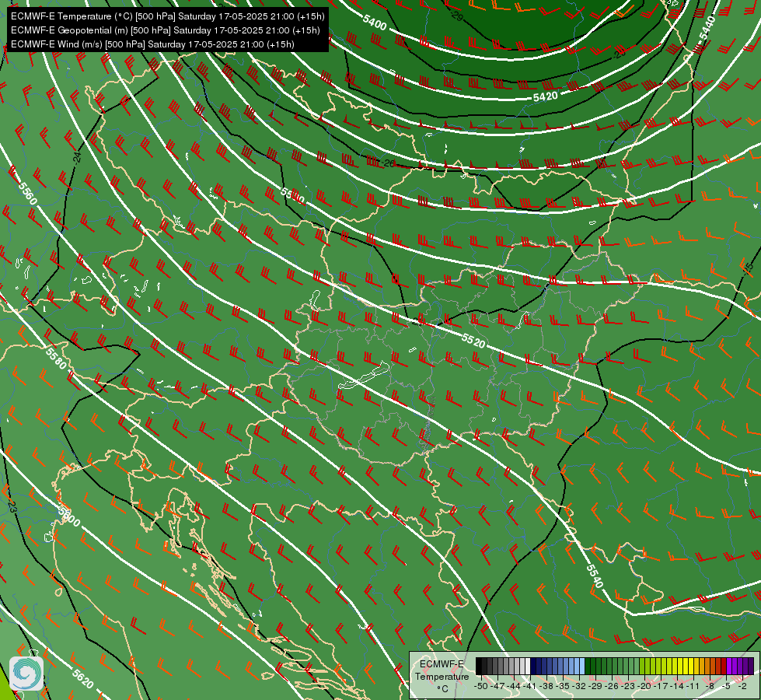Click the -29 isotherm label on the map

click(x=457, y=17)
